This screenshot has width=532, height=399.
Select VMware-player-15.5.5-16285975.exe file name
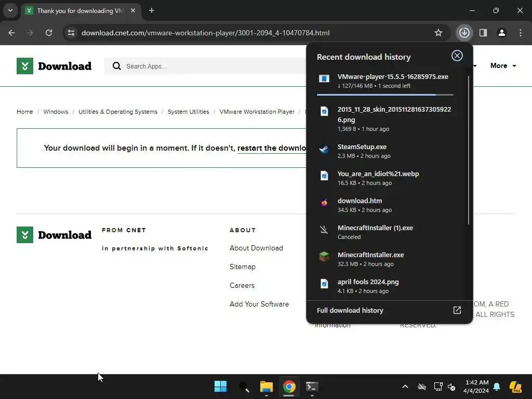[x=393, y=77]
